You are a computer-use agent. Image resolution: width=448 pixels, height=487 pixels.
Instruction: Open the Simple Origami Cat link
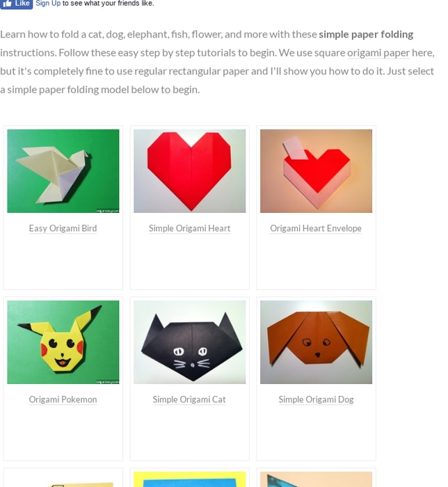[x=189, y=399]
